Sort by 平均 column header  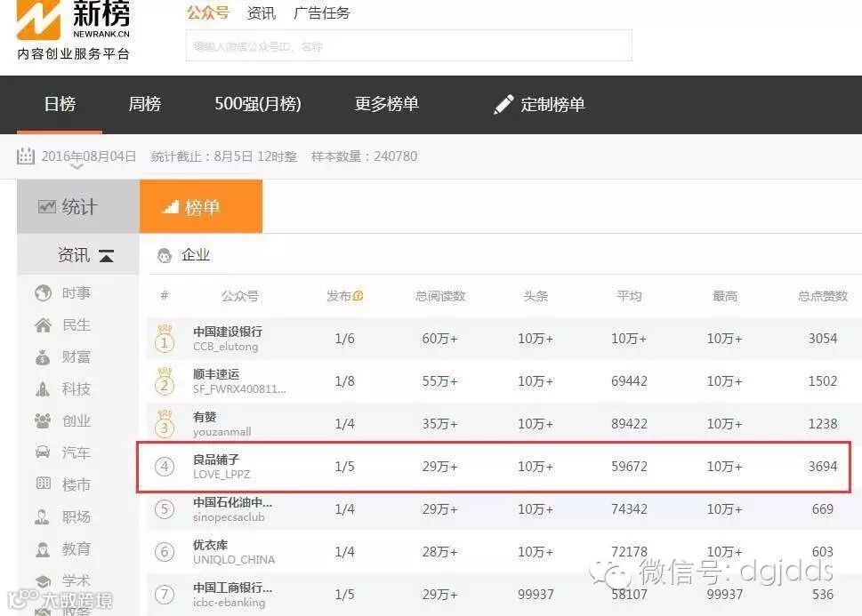point(629,296)
